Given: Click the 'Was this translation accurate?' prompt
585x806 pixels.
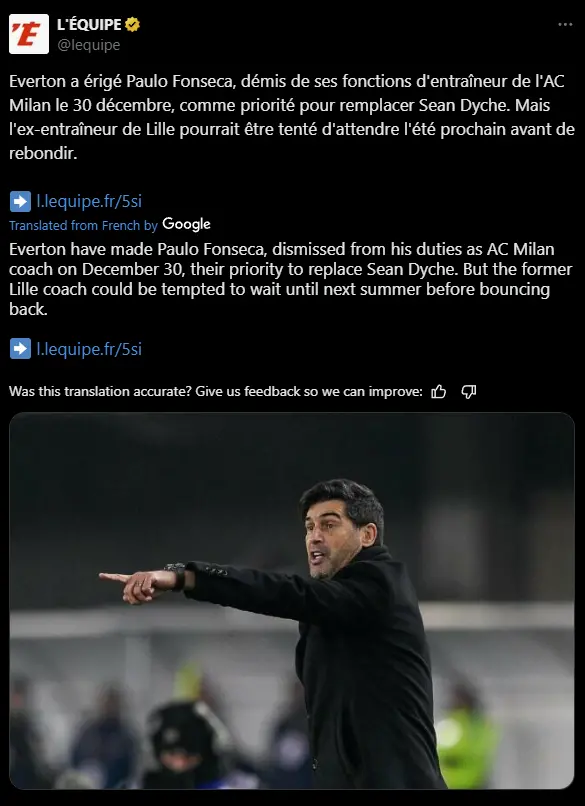Looking at the screenshot, I should tap(101, 392).
